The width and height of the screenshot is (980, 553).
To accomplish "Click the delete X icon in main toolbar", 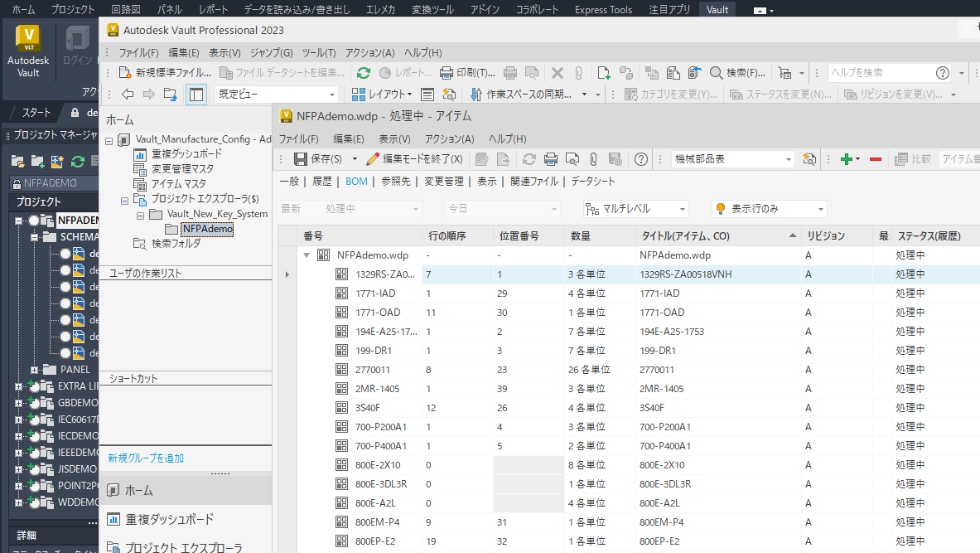I will click(x=558, y=73).
